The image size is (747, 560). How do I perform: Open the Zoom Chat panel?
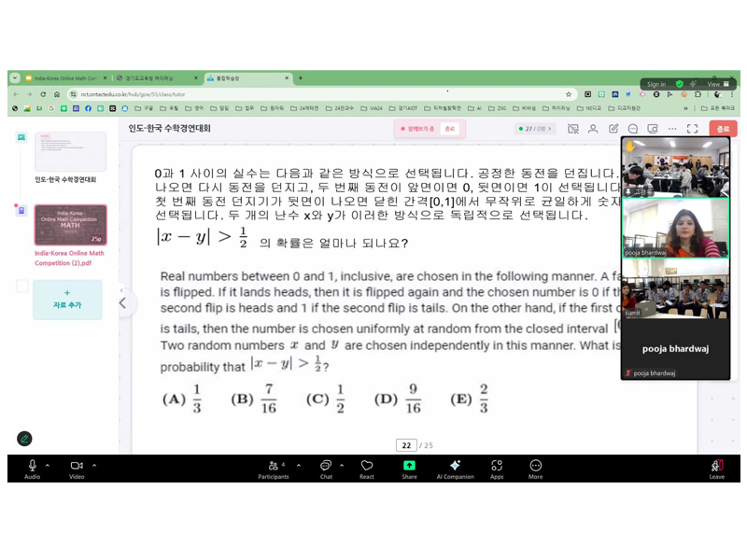pos(326,466)
